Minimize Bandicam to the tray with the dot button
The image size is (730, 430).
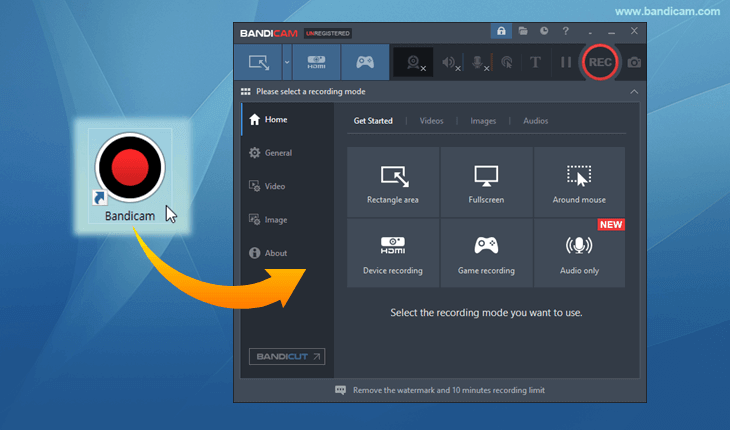[x=590, y=33]
